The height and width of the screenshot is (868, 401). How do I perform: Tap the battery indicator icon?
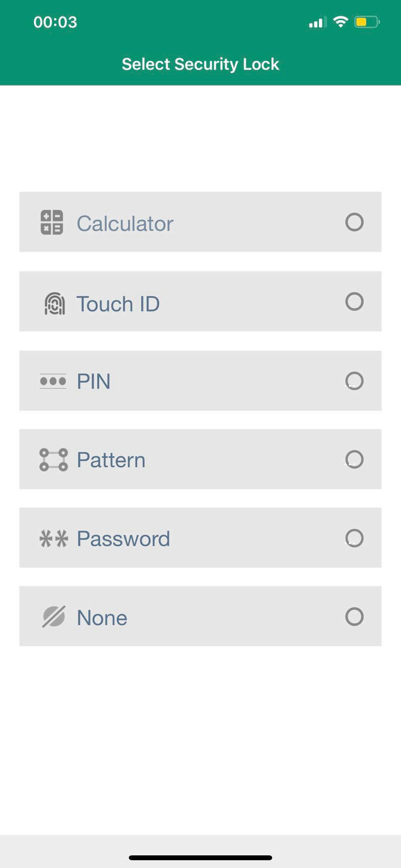[x=367, y=22]
